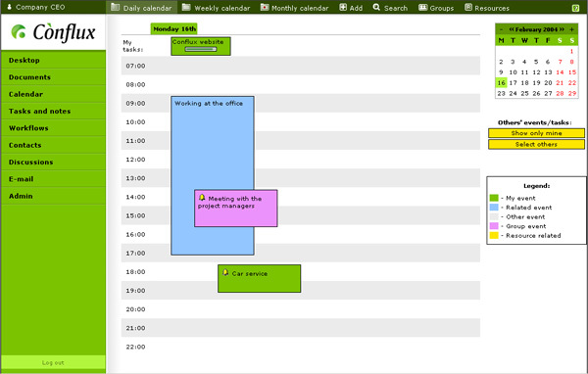This screenshot has height=374, width=588.
Task: Click the 08:00 time slot label
Action: (x=135, y=85)
